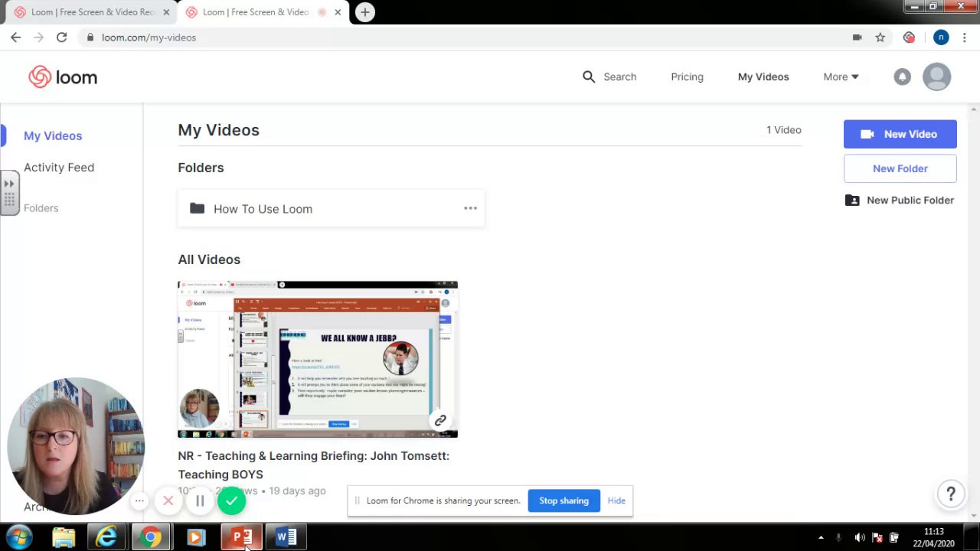Screen dimensions: 980x551
Task: Open the notifications bell
Action: (902, 77)
